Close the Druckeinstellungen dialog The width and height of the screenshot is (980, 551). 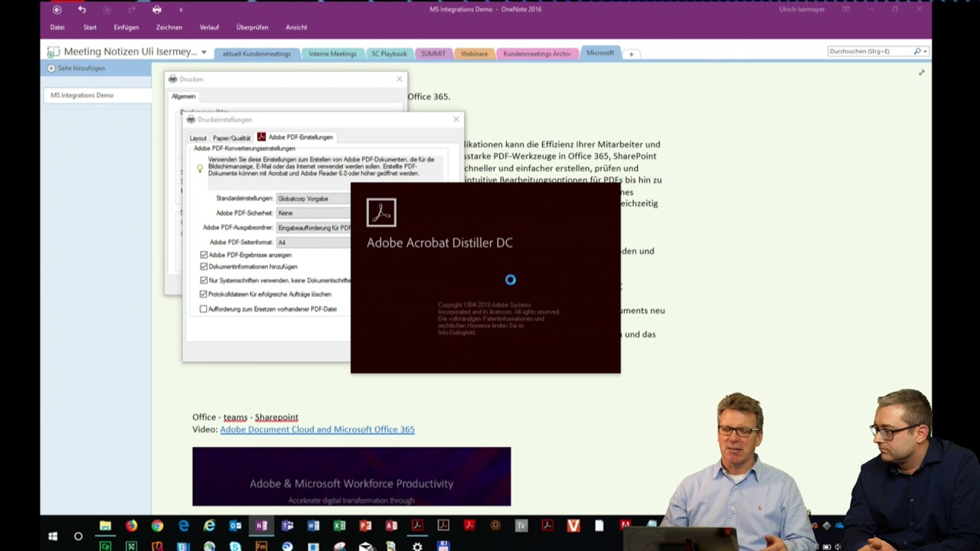(x=456, y=119)
